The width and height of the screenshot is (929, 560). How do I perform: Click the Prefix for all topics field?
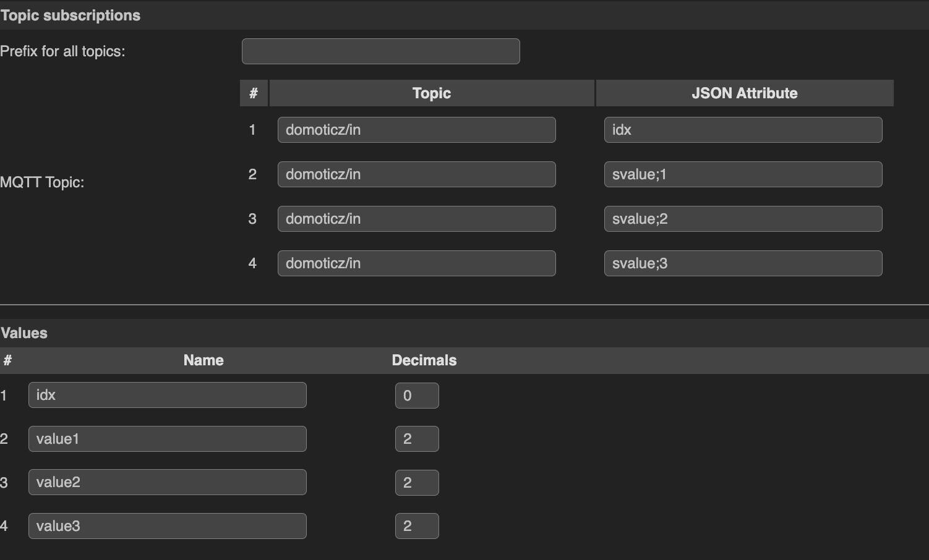coord(380,51)
